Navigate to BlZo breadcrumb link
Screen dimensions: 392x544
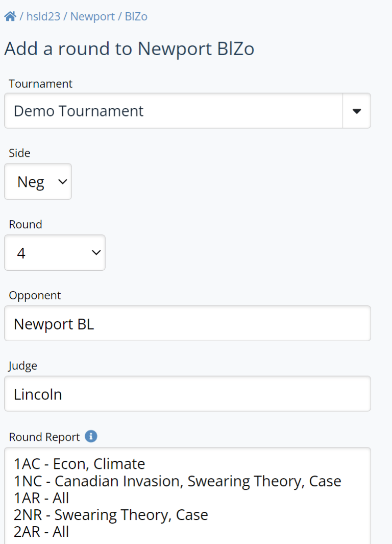pos(136,16)
